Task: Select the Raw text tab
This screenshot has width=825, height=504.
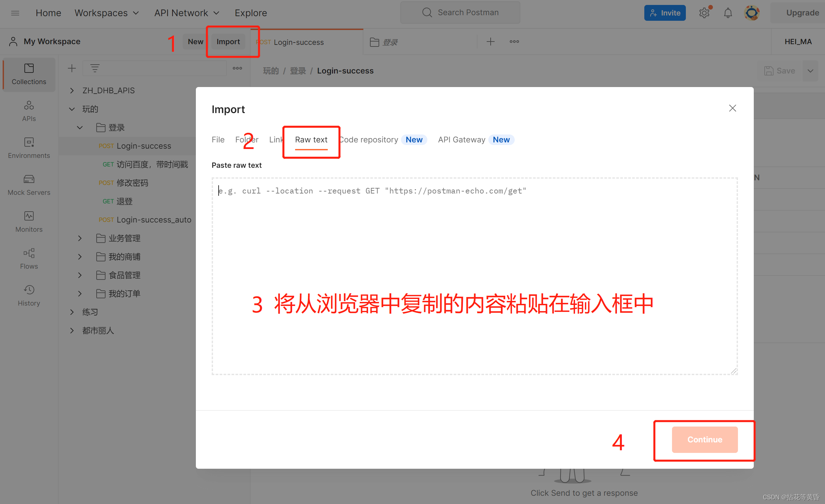Action: pos(311,139)
